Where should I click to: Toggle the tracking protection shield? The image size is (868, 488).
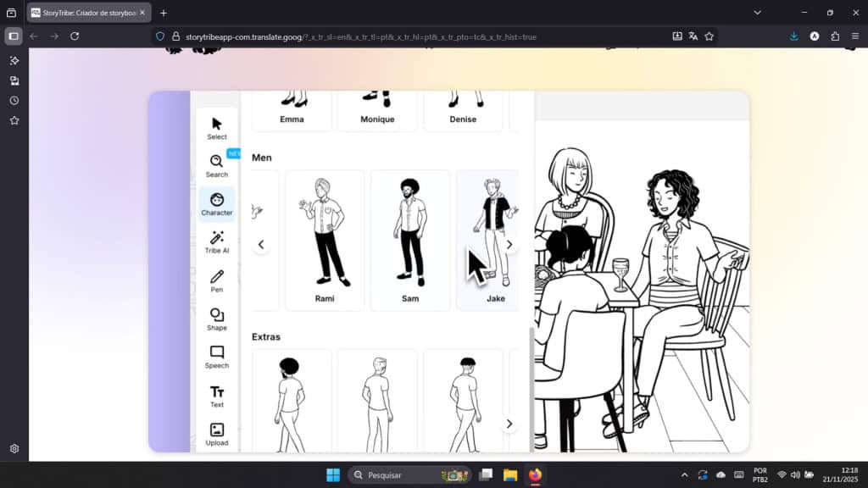click(x=160, y=36)
